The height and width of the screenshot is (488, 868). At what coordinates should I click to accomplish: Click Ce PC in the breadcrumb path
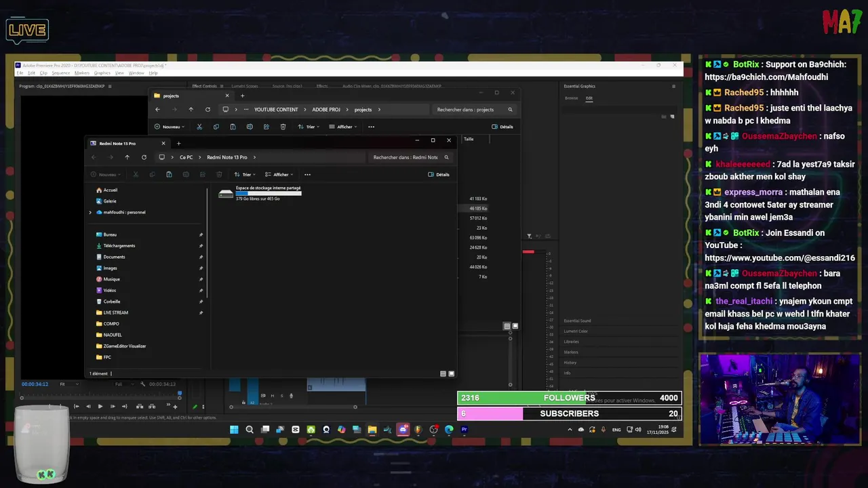point(186,157)
